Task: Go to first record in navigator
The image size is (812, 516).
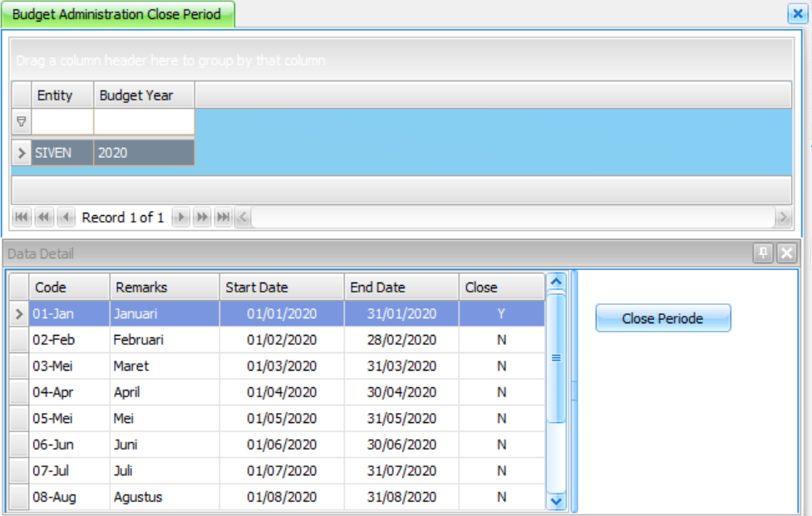Action: [22, 218]
